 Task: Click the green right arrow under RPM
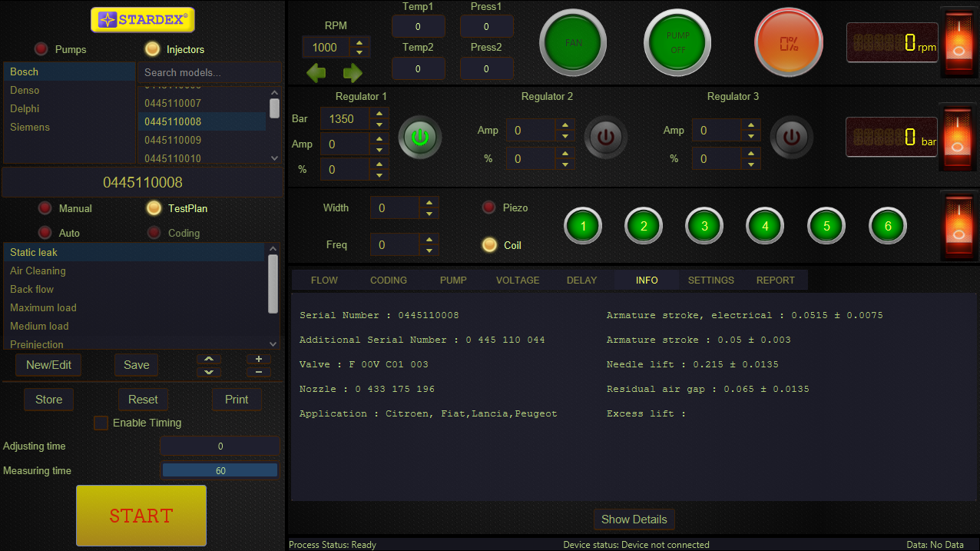tap(353, 73)
